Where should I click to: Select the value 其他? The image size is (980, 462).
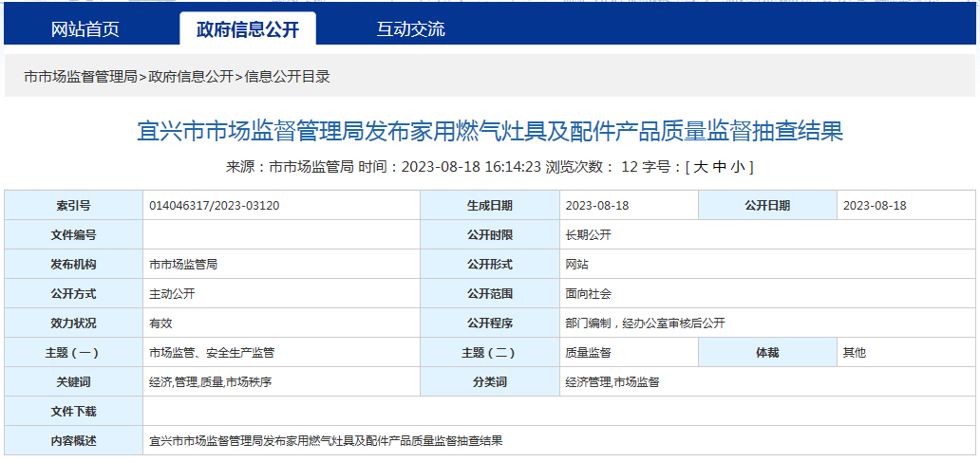tap(855, 353)
